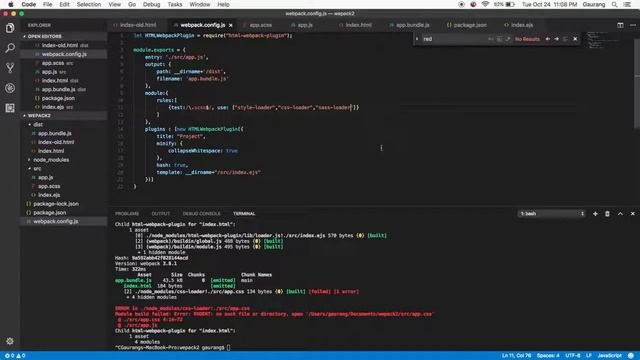Open the terminal shell selector dropdown
This screenshot has width=640, height=360.
551,213
